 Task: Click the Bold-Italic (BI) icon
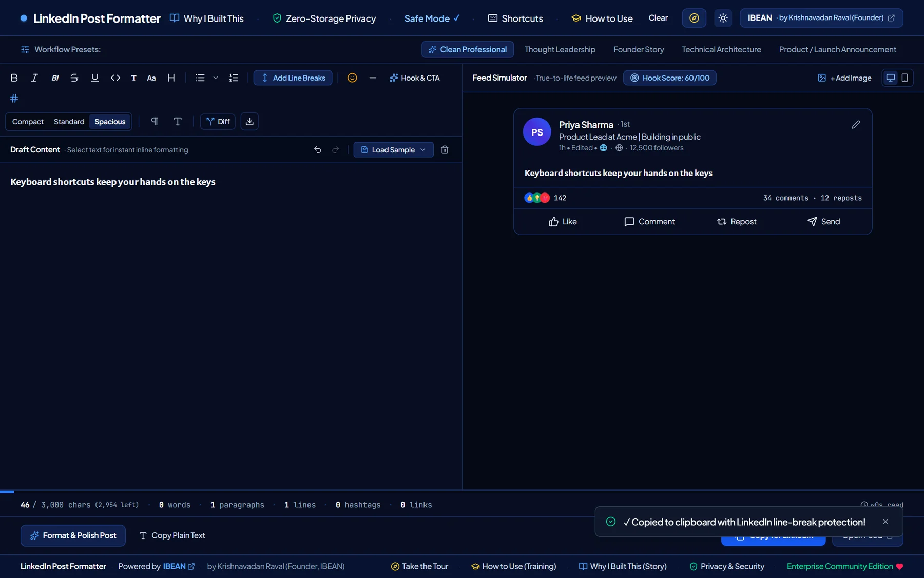[x=55, y=78]
